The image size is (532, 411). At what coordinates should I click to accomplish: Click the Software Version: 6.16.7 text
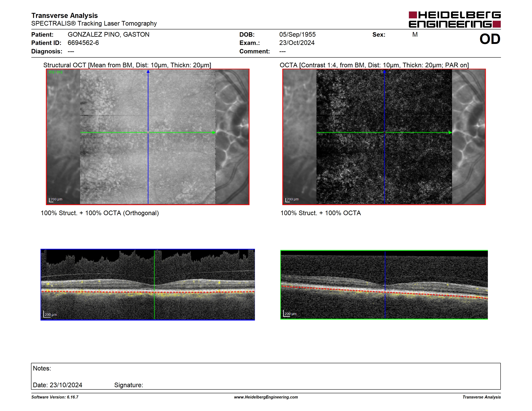(55, 397)
